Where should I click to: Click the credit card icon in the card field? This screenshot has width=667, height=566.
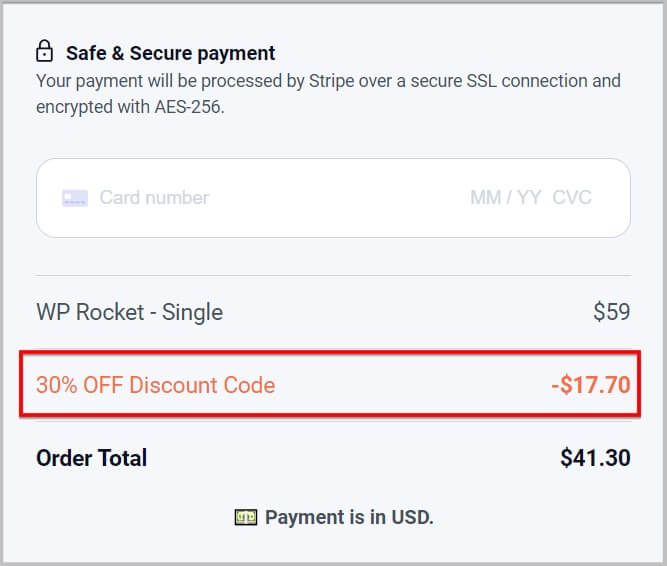tap(75, 198)
